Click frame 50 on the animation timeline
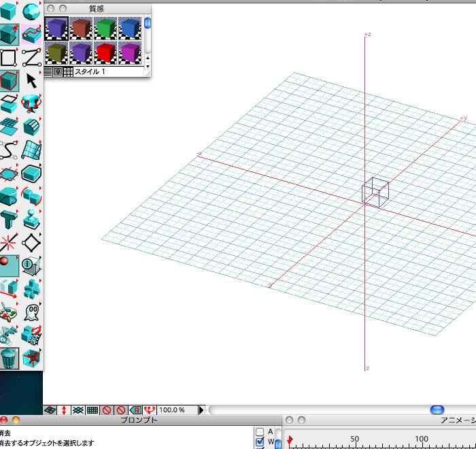The image size is (476, 449). (x=354, y=439)
